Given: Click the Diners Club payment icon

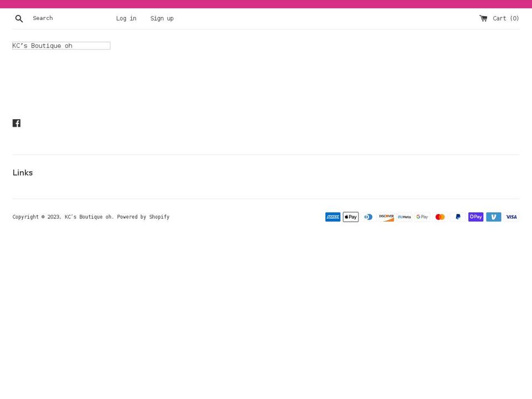Looking at the screenshot, I should coord(369,217).
